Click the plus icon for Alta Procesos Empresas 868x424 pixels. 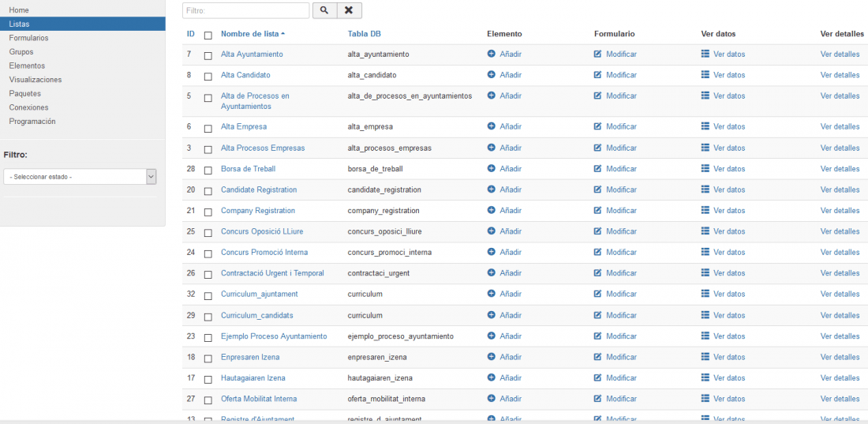491,148
